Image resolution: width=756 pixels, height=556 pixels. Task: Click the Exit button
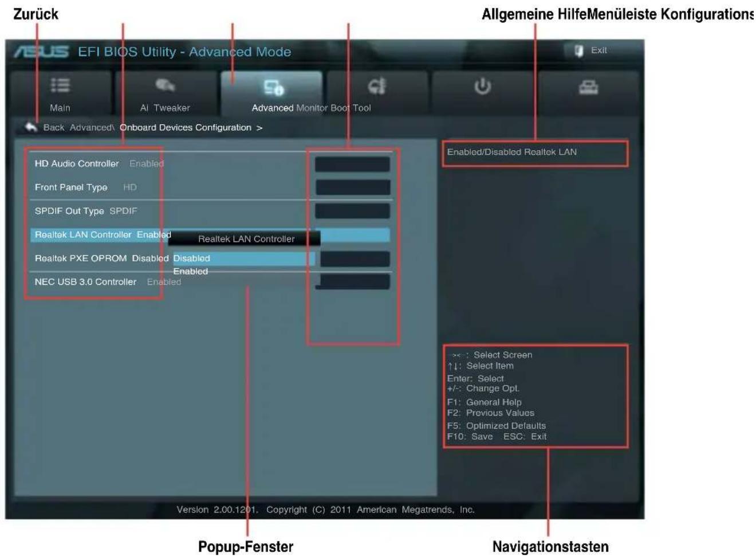pos(591,50)
